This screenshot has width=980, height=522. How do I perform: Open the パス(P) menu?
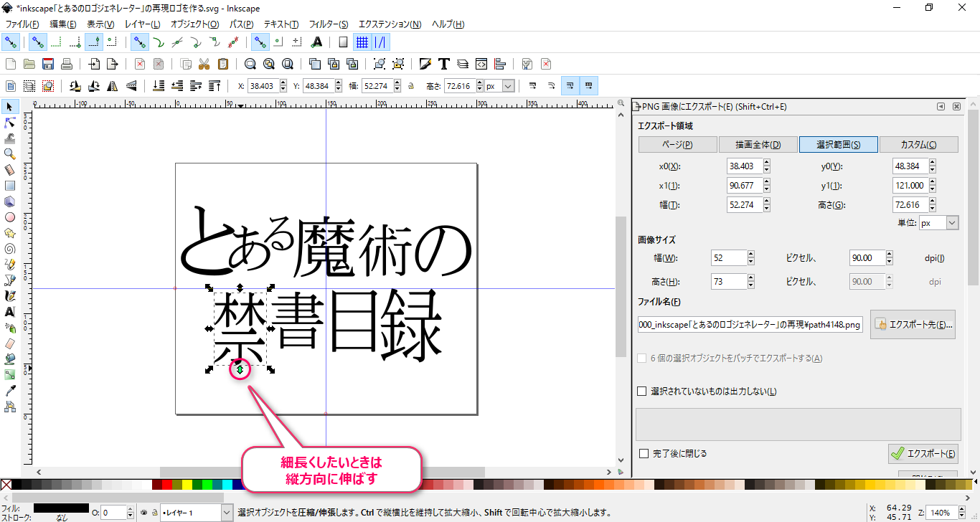click(x=241, y=24)
